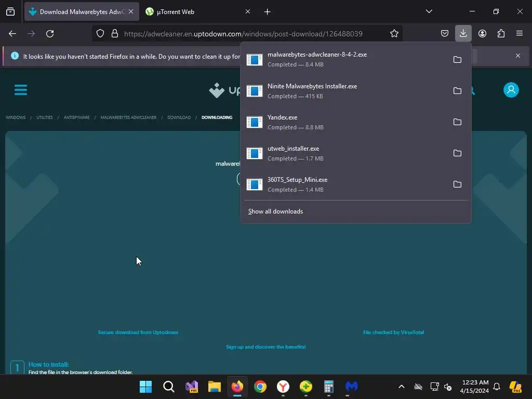Bookmark this page with star icon
Screen dimensions: 532x399
(x=394, y=34)
